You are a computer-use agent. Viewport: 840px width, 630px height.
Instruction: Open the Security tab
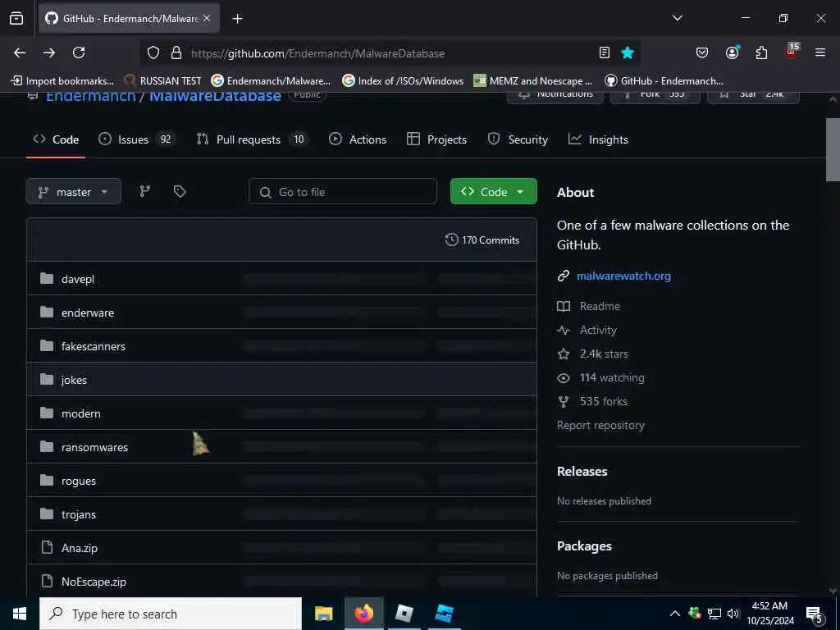point(518,139)
